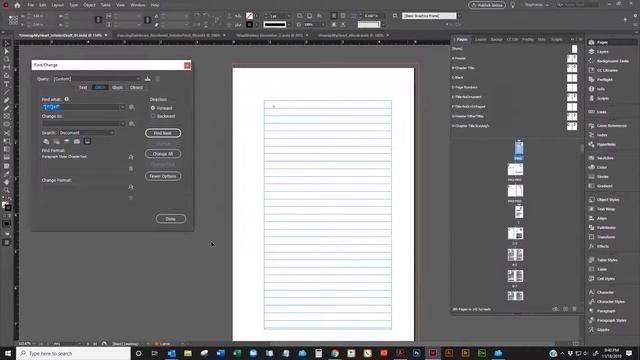Click the Windows search box in taskbar
640x360 pixels.
click(73, 353)
